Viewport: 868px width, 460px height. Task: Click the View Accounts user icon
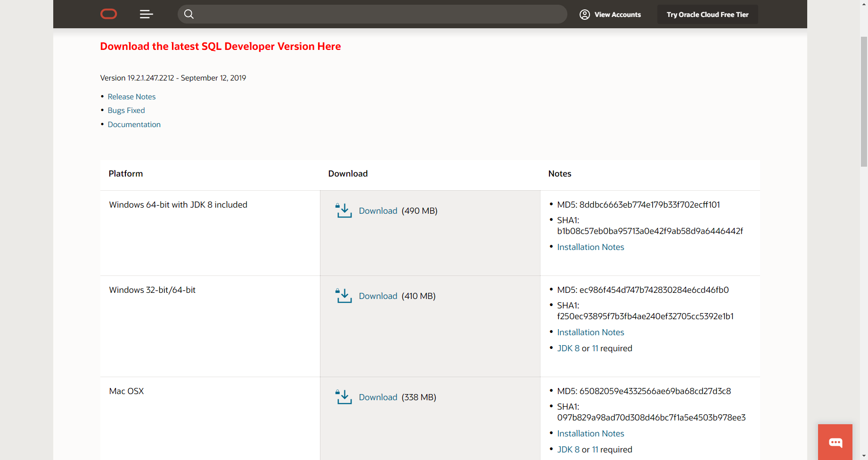585,15
